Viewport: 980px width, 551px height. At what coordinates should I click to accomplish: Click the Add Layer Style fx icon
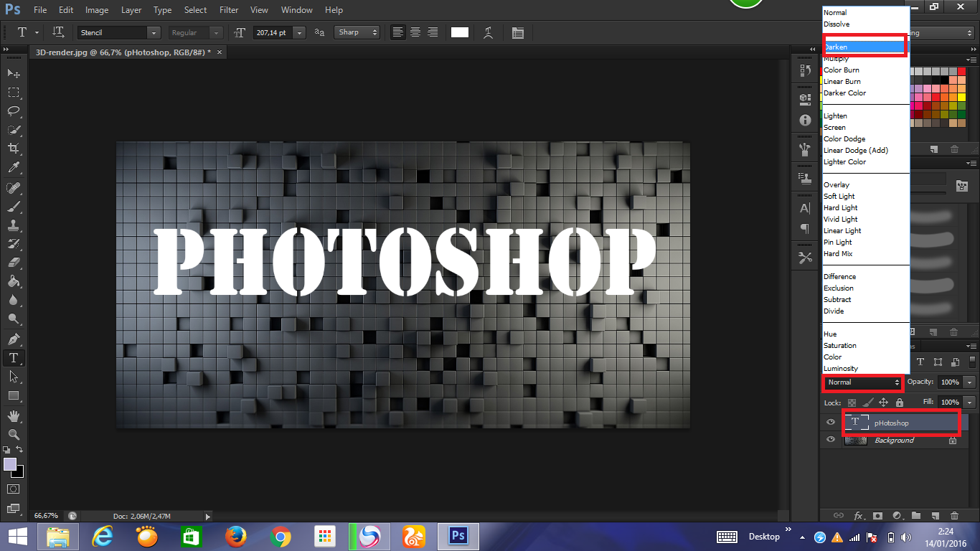[859, 515]
